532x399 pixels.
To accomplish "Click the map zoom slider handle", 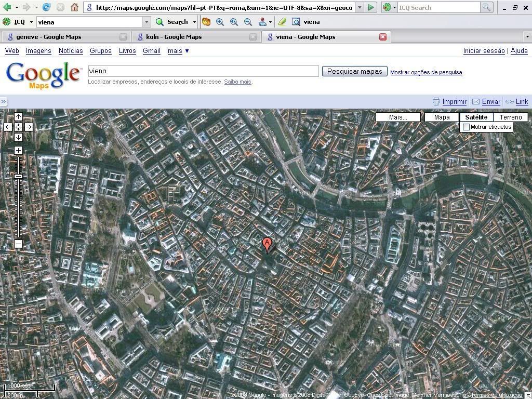I will 18,177.
